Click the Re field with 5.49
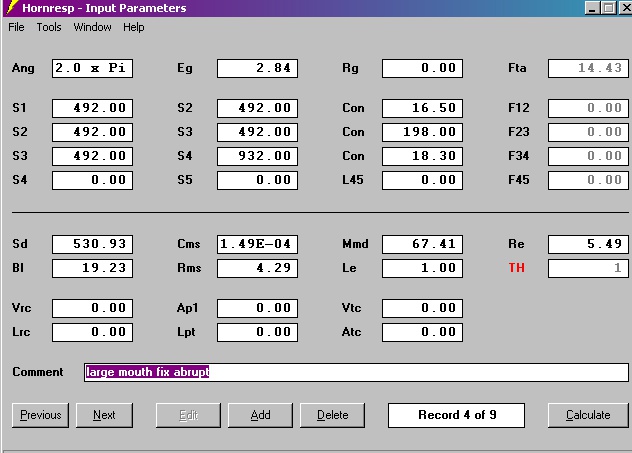The image size is (632, 453). (x=588, y=244)
